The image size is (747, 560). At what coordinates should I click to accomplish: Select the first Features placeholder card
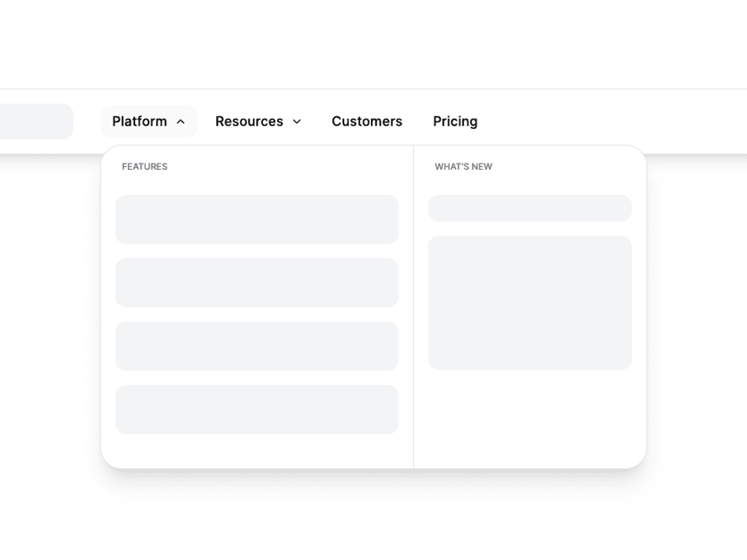(x=256, y=219)
